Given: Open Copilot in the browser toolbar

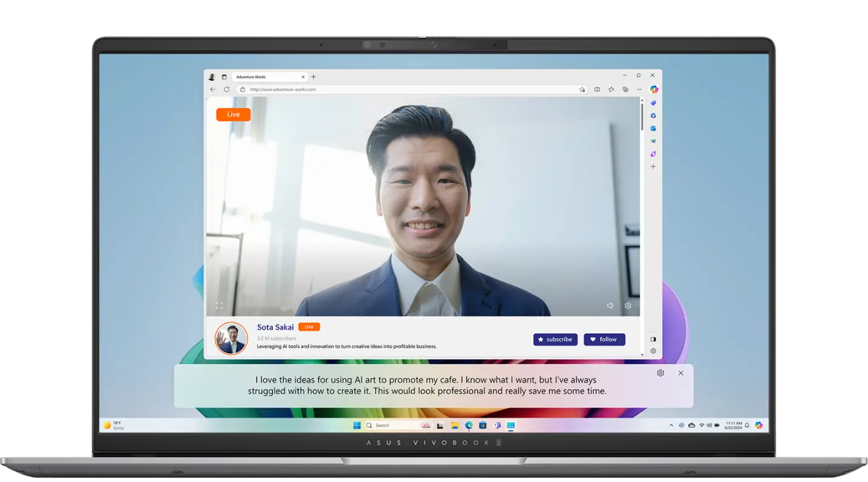Looking at the screenshot, I should pyautogui.click(x=654, y=89).
